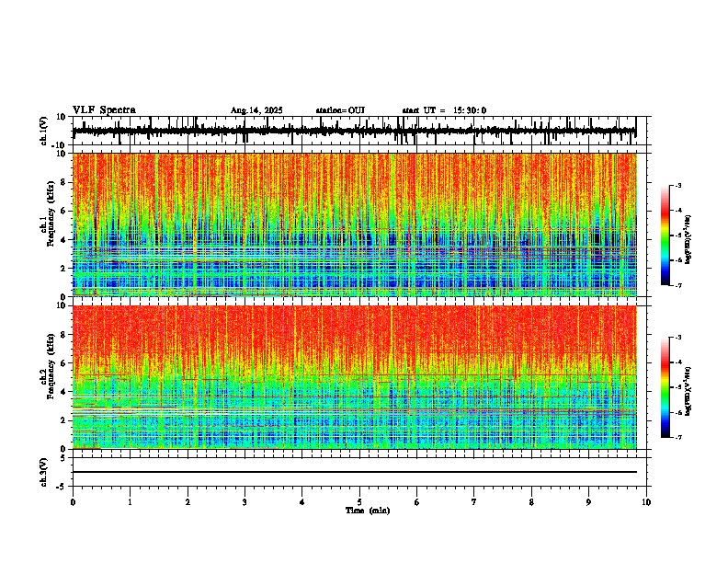Select the ch.2 "Frequency (kHz)" axis label
This screenshot has height=563, width=728.
(x=51, y=366)
